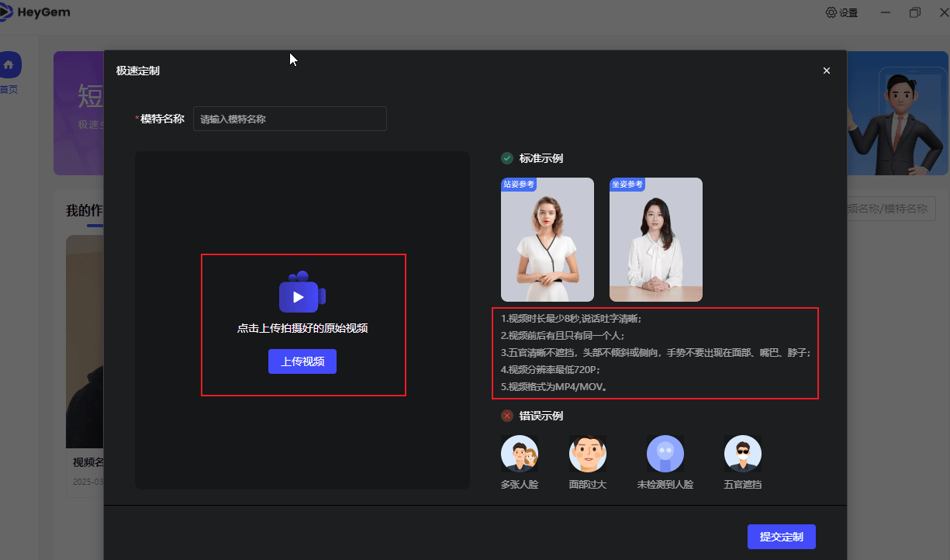Click the video camera upload icon
This screenshot has height=560, width=950.
(x=302, y=292)
